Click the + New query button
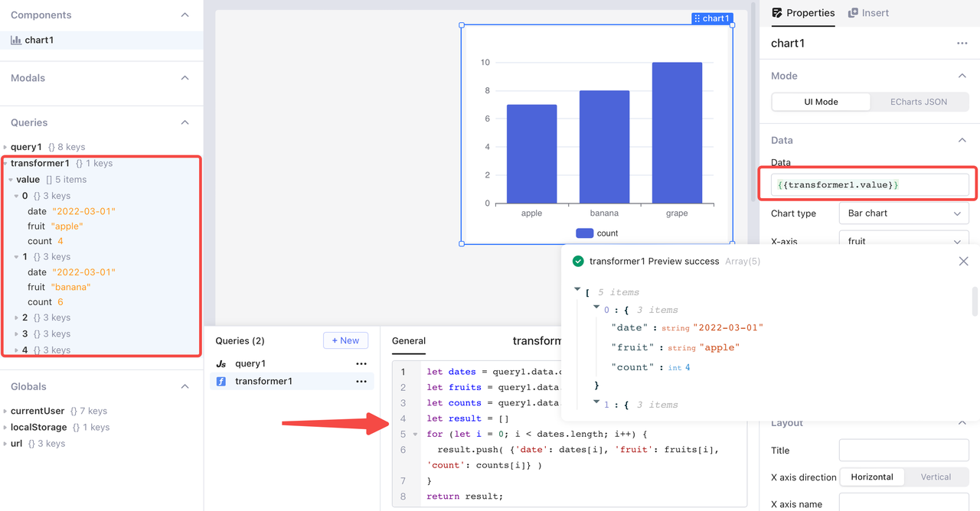 coord(345,340)
